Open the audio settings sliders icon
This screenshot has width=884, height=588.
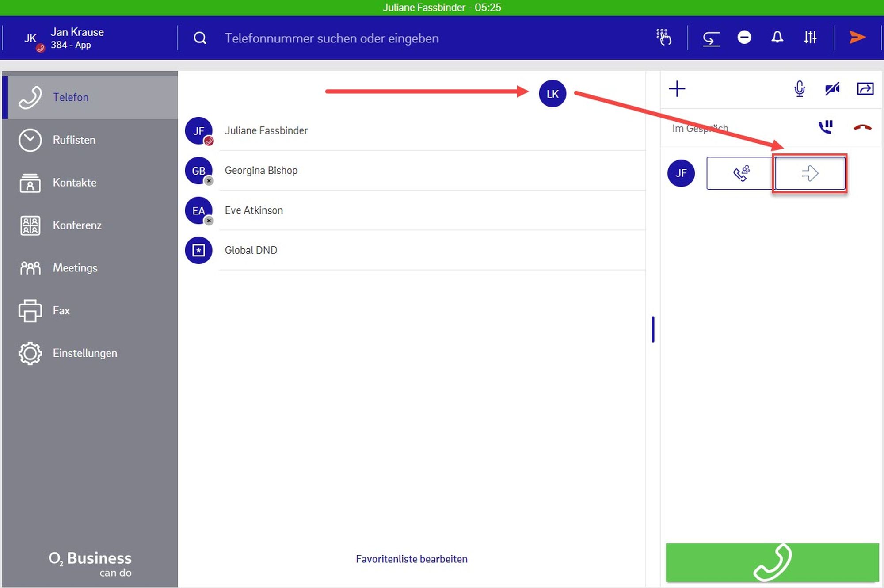point(810,38)
